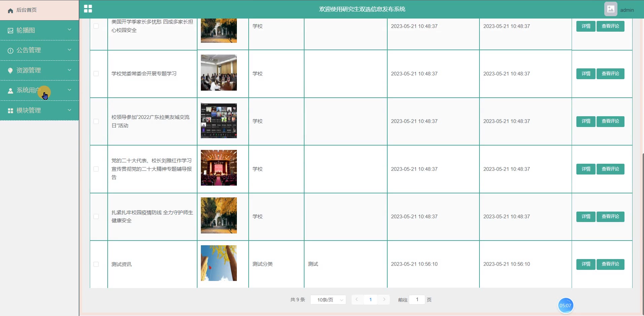
Task: Toggle the sidebar with the grid icon
Action: coord(88,9)
